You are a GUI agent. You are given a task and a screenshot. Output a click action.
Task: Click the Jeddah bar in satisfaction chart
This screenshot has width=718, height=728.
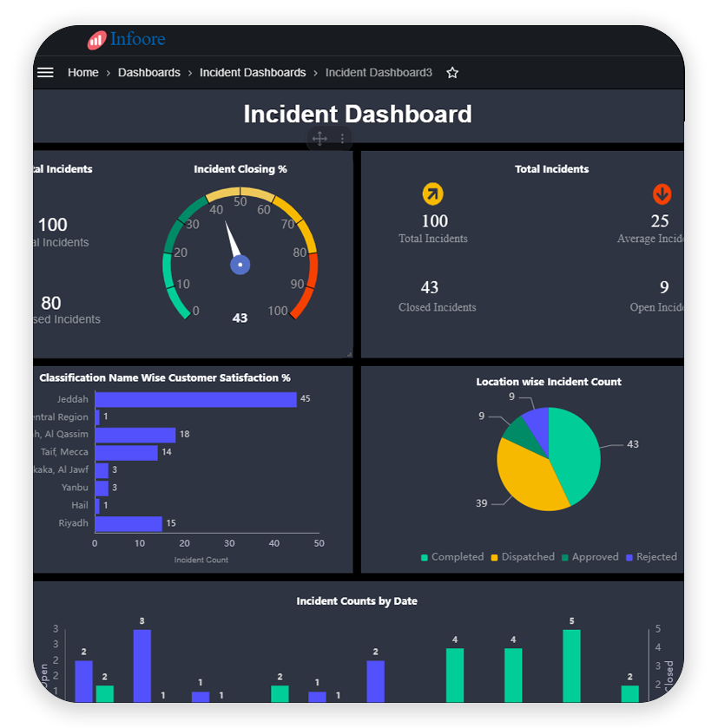tap(195, 399)
